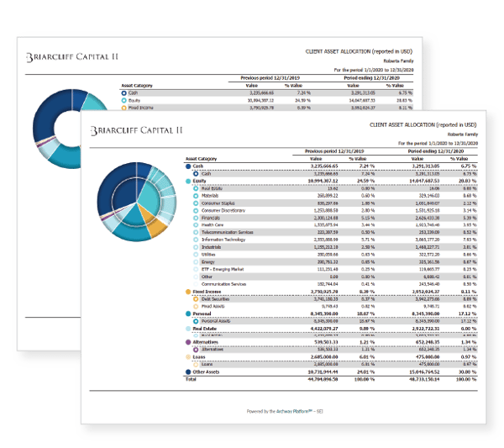The height and width of the screenshot is (448, 504).
Task: Open the Archway Platform footer link
Action: pos(295,411)
